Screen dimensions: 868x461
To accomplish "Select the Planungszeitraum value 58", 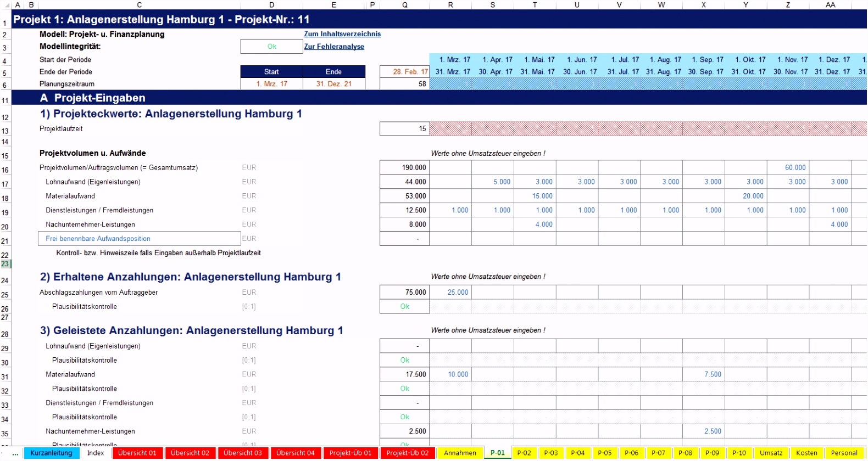I will 404,84.
